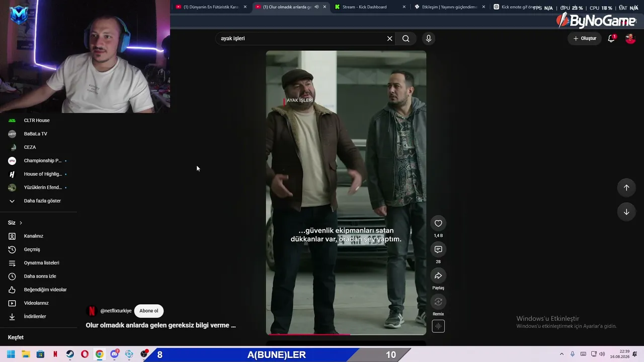This screenshot has height=362, width=644.
Task: Clear the search text with the X icon
Action: [x=389, y=39]
